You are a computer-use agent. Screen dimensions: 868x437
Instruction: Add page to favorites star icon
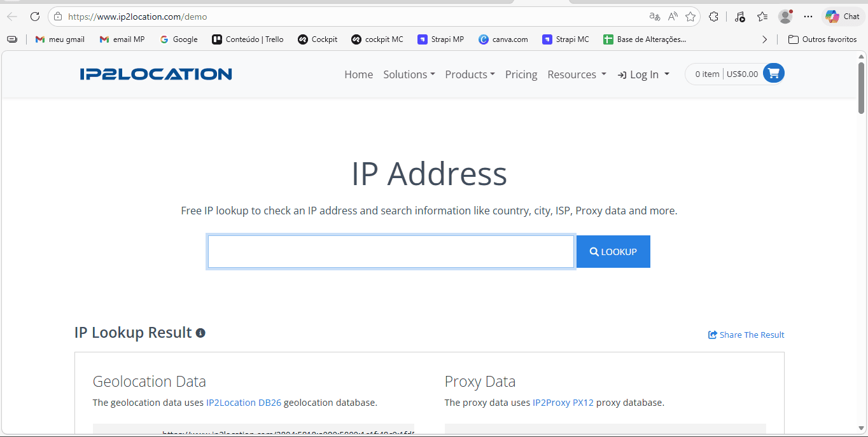pyautogui.click(x=690, y=17)
